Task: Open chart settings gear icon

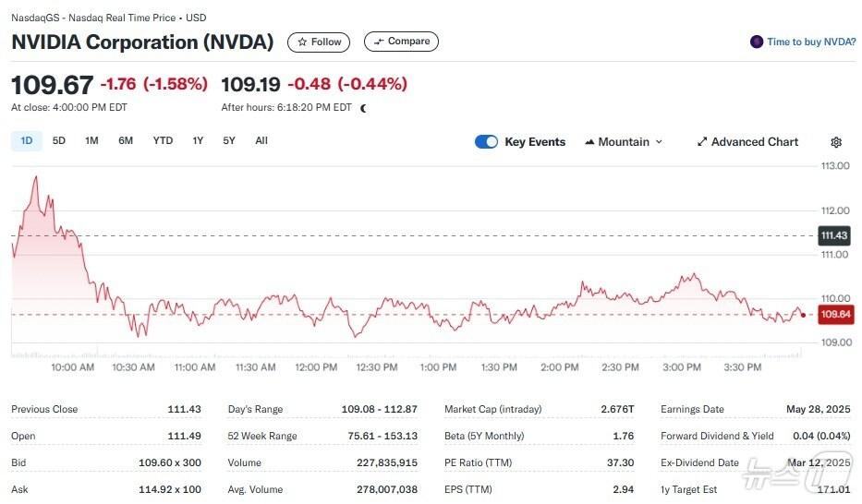Action: pos(836,142)
